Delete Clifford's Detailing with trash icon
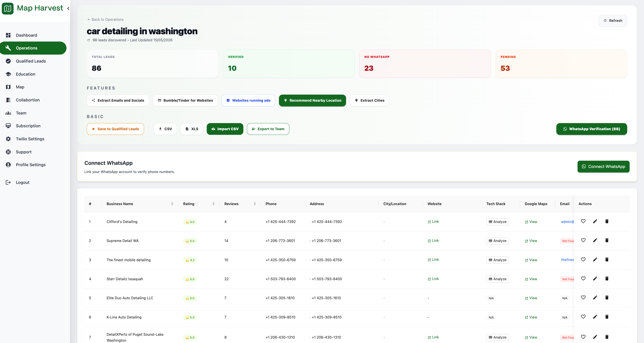Image resolution: width=644 pixels, height=343 pixels. (x=607, y=221)
